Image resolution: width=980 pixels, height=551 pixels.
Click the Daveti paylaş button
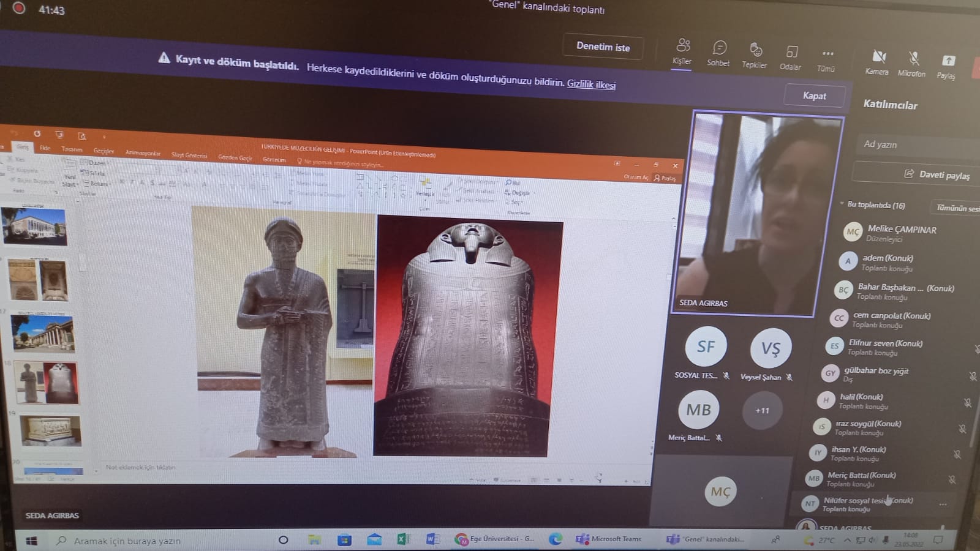pyautogui.click(x=915, y=174)
